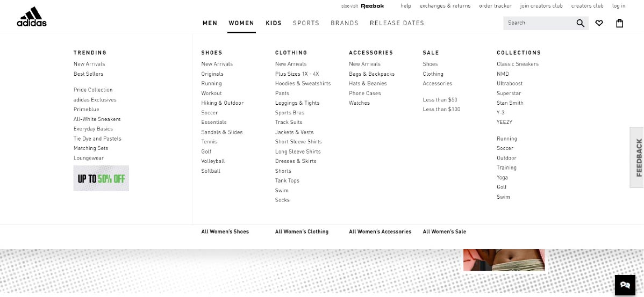
Task: Choose Tank Tops
Action: 287,180
